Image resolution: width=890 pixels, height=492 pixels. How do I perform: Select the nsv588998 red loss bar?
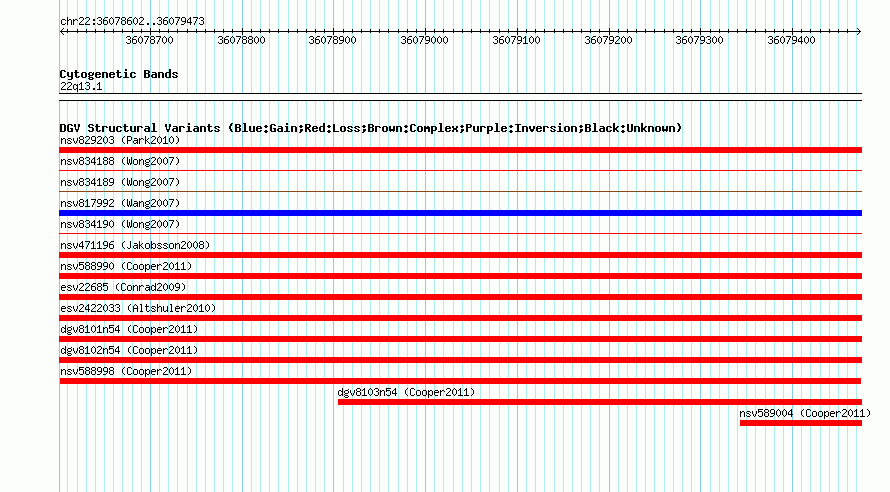click(x=460, y=381)
